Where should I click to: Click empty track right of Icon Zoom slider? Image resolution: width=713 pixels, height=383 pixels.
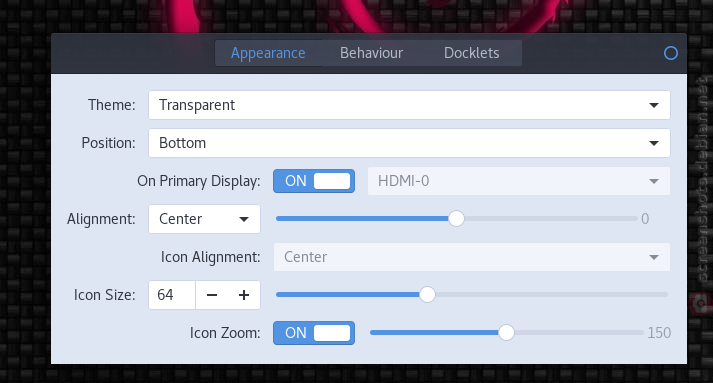coord(579,333)
